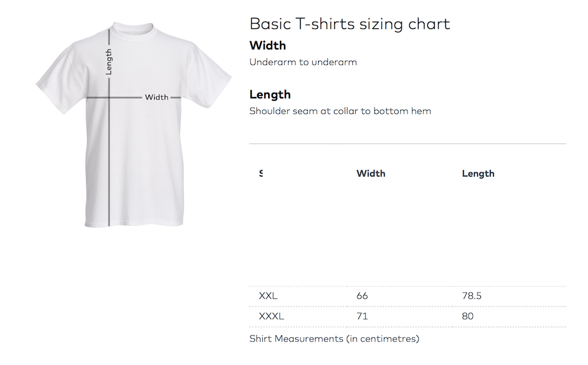Image resolution: width=588 pixels, height=365 pixels.
Task: Select the XXXL size row label
Action: click(x=271, y=316)
